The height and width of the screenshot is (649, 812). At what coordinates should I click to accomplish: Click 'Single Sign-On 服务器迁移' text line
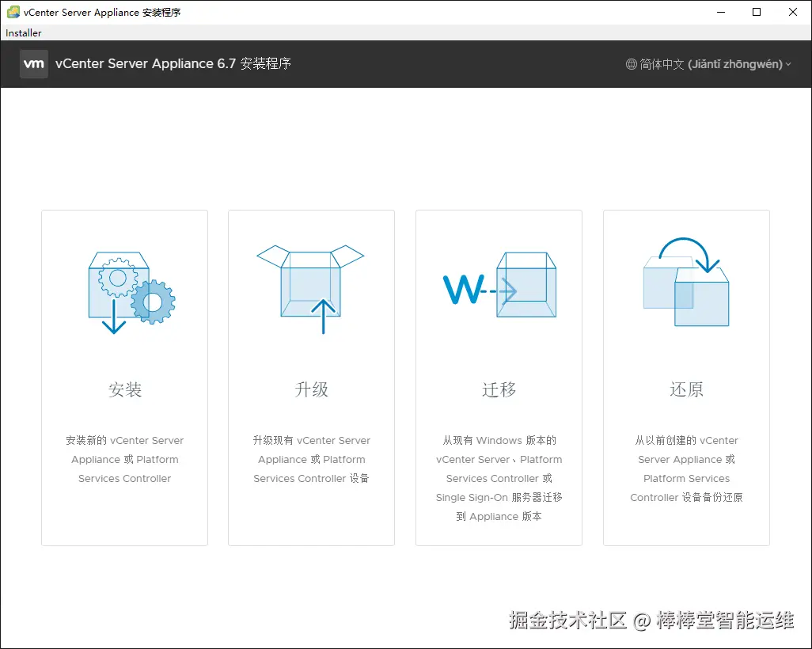point(499,497)
